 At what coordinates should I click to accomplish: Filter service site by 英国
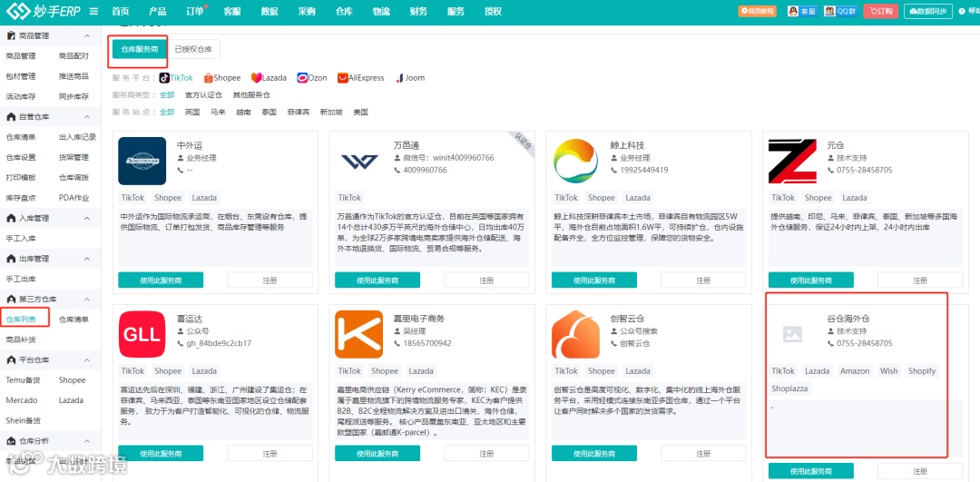(192, 112)
